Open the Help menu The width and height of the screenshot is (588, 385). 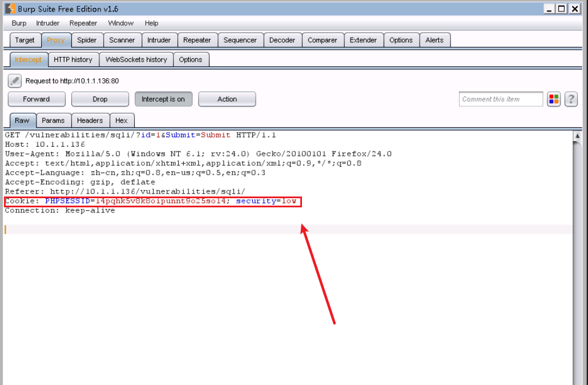[x=151, y=23]
